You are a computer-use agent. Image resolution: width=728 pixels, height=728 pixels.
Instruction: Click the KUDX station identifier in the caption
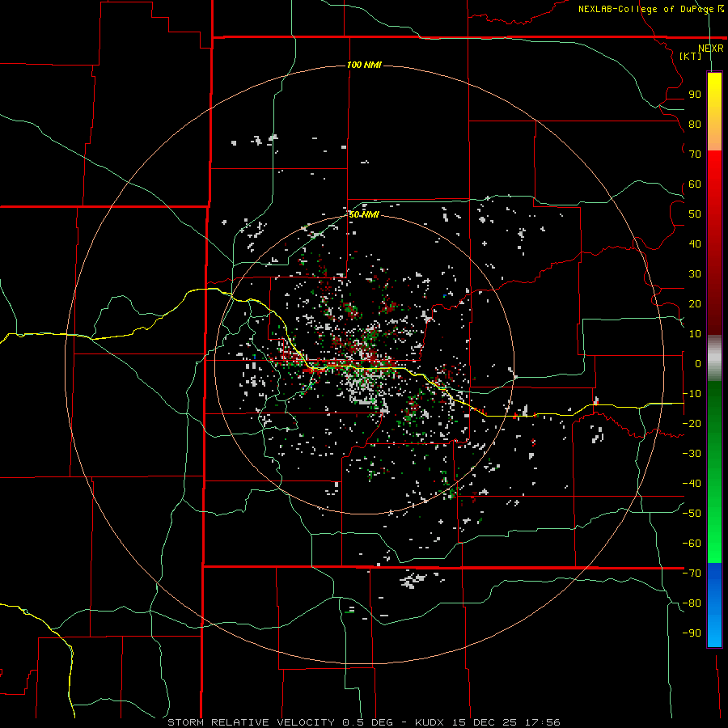(x=430, y=722)
